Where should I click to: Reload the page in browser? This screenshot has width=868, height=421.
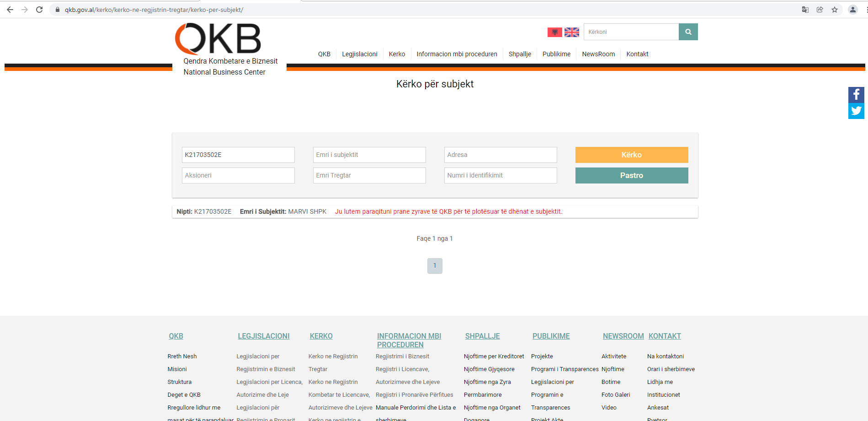pyautogui.click(x=39, y=10)
